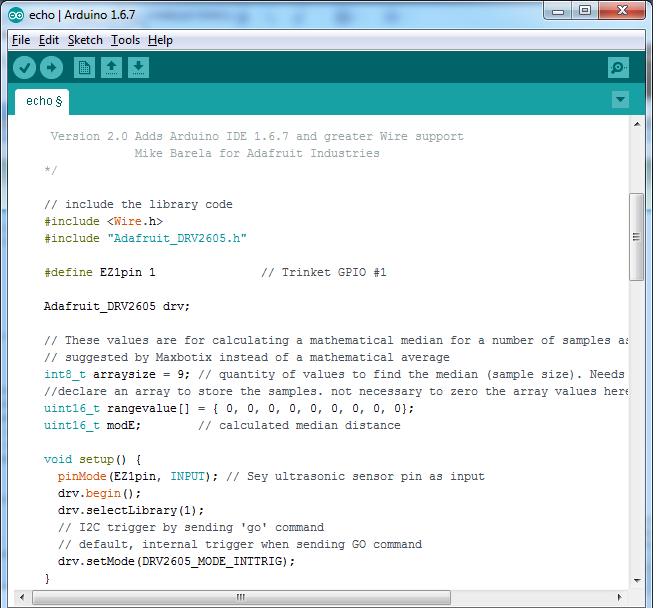The image size is (653, 608).
Task: Click the 'Version 2.0 Adds Arduino IDE' comment
Action: (257, 137)
